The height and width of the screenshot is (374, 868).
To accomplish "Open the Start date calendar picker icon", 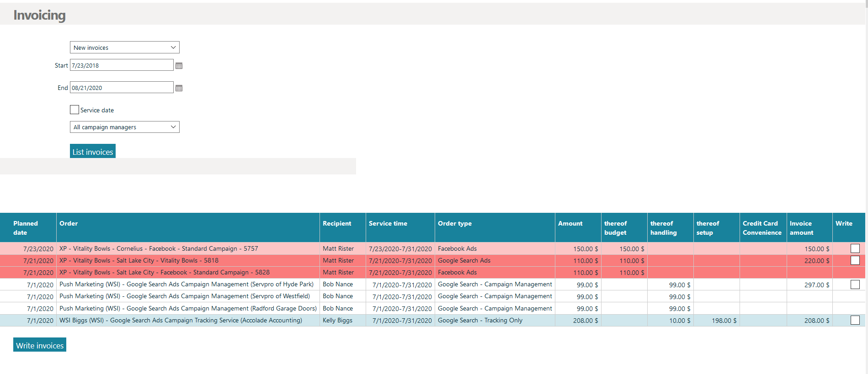I will coord(179,66).
